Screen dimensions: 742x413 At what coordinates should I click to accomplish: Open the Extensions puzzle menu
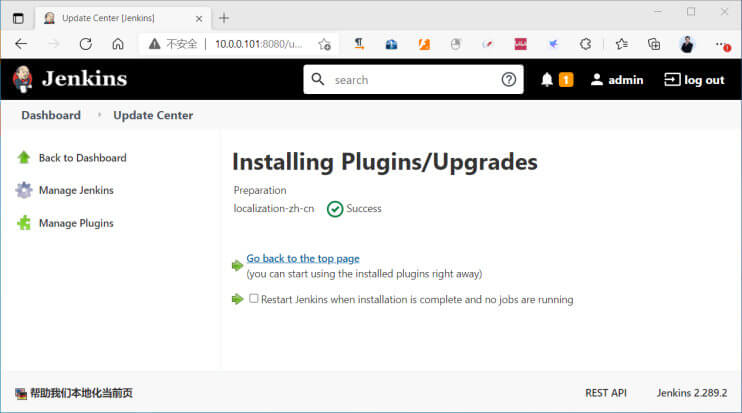pyautogui.click(x=585, y=44)
